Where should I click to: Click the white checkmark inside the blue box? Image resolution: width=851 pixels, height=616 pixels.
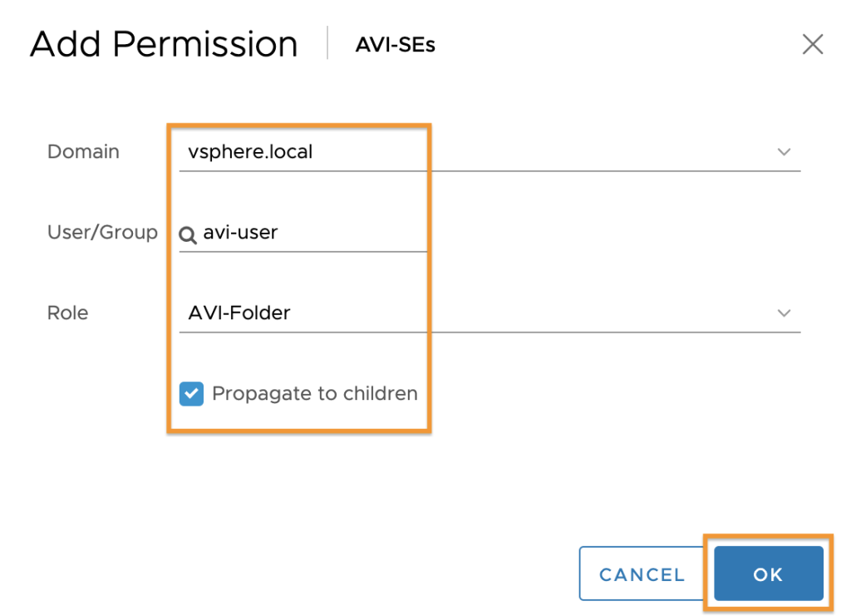pos(192,394)
